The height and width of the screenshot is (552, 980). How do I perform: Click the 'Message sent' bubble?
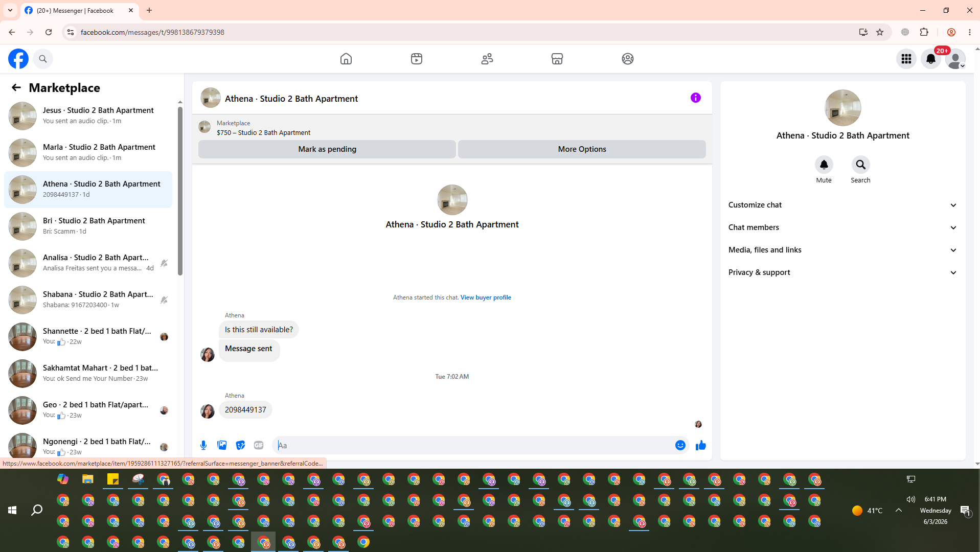tap(249, 350)
